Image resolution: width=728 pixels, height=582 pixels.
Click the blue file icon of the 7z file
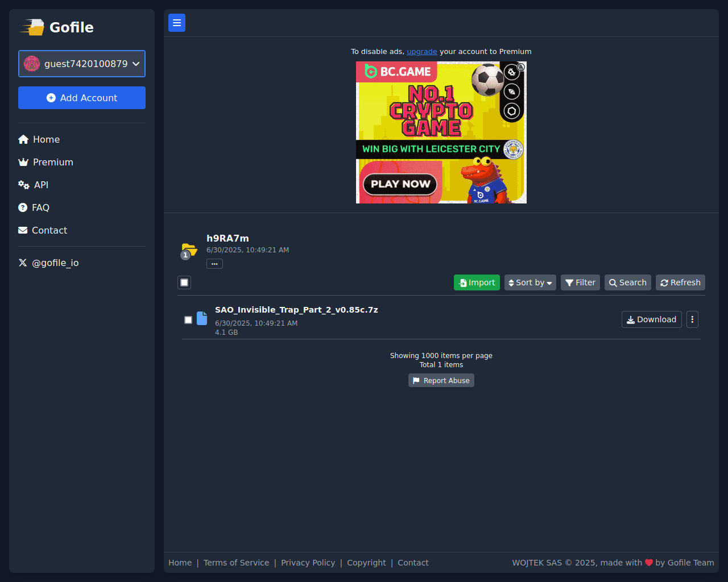(x=202, y=318)
